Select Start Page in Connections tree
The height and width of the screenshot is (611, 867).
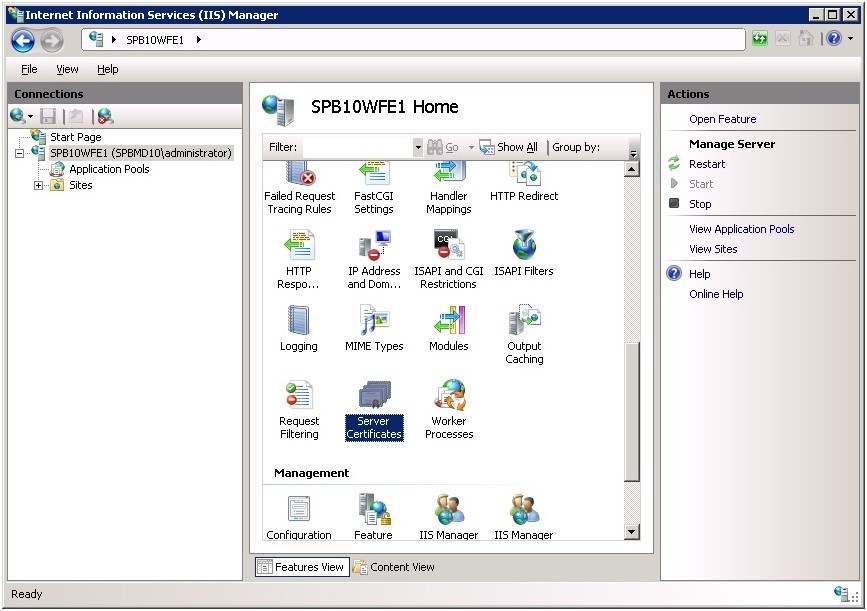click(76, 137)
